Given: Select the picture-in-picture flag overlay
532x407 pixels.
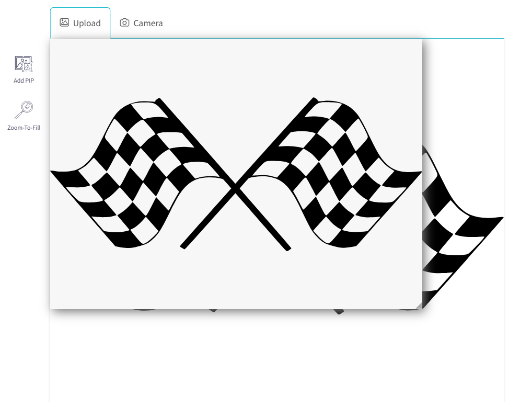Looking at the screenshot, I should click(236, 174).
